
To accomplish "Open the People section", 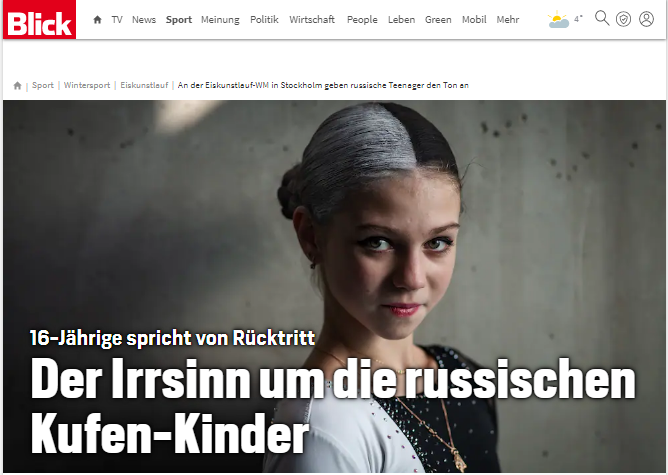I will click(x=362, y=19).
